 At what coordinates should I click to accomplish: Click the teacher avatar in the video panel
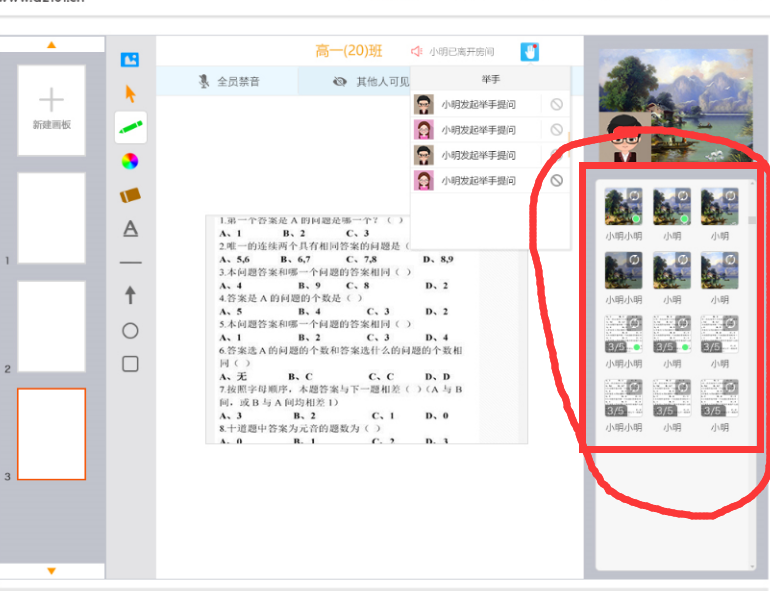(625, 138)
